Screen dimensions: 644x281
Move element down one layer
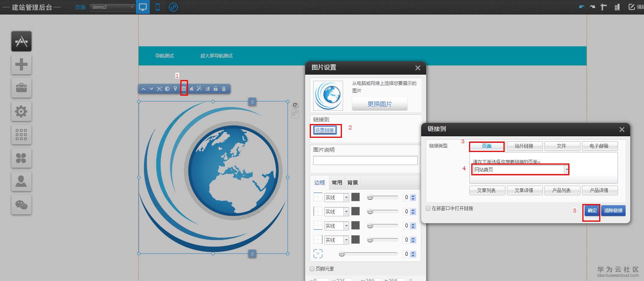pos(151,89)
